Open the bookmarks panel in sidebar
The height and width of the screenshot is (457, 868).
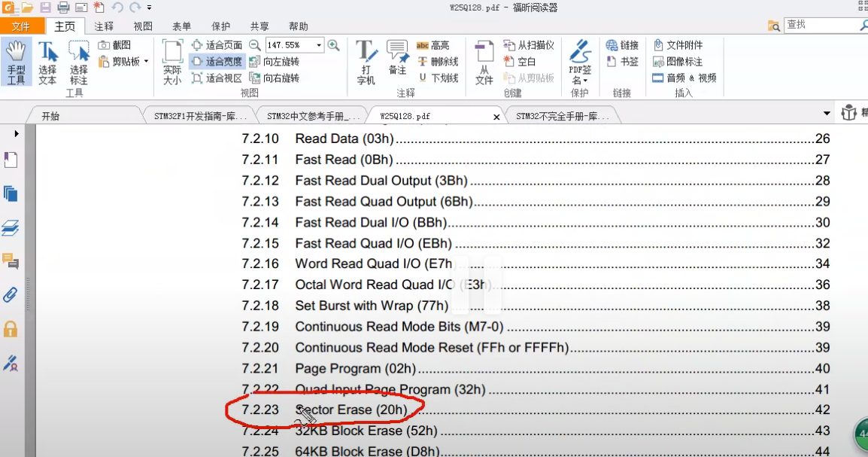click(11, 160)
